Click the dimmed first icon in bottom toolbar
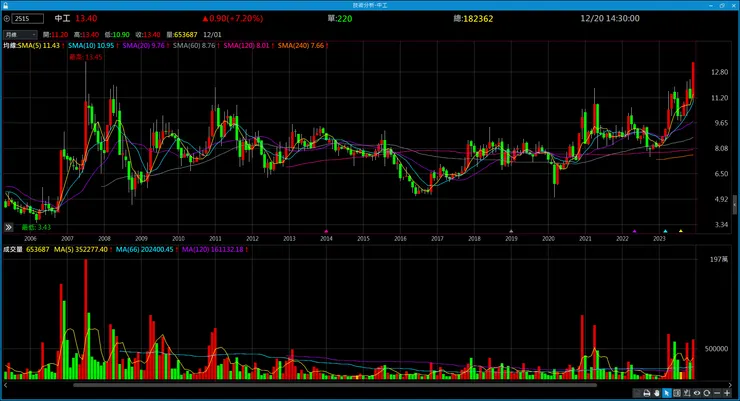The image size is (740, 401). click(637, 393)
